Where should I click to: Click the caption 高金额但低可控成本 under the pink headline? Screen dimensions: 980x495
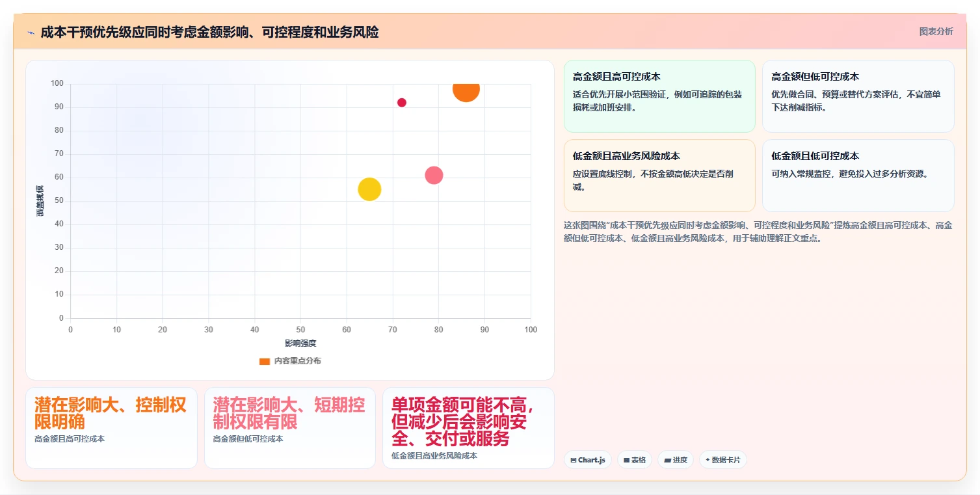click(x=248, y=439)
